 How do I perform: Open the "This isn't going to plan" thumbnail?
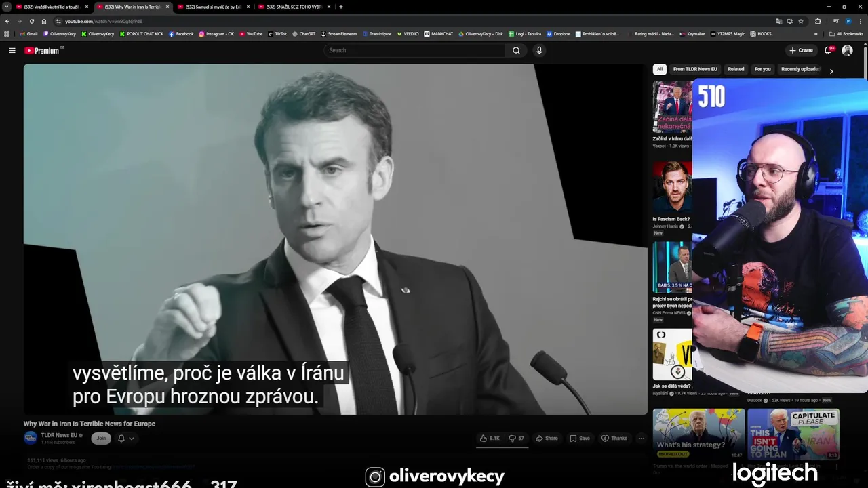click(x=793, y=434)
